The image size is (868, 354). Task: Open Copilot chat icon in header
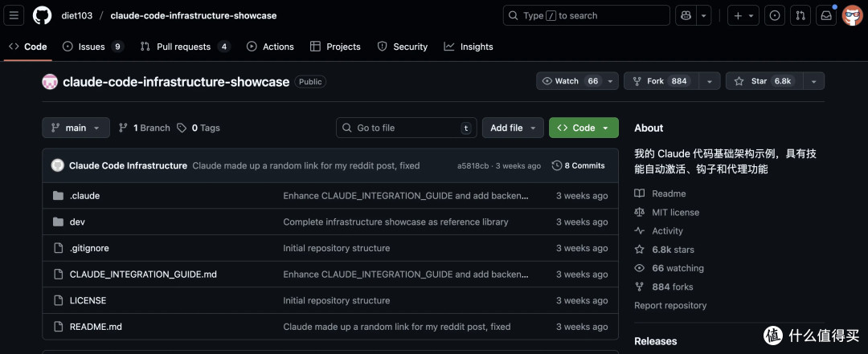[x=686, y=15]
